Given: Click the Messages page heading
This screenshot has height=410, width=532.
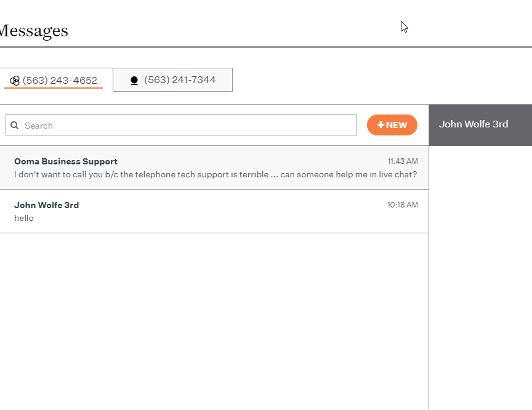Looking at the screenshot, I should [x=34, y=31].
